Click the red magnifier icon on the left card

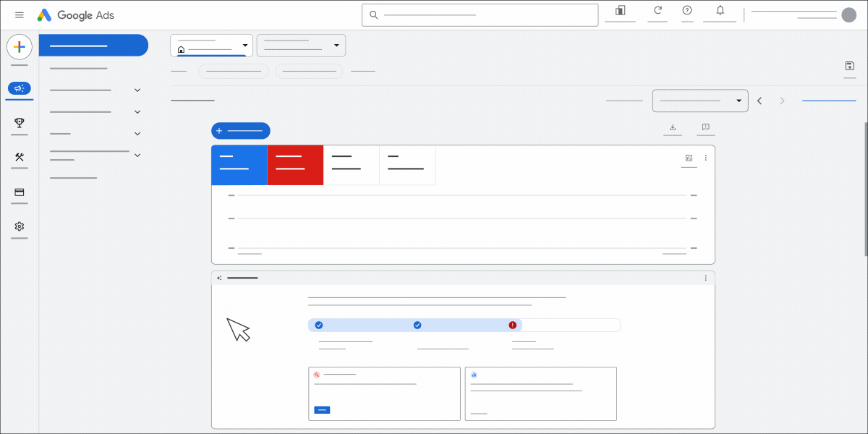317,375
